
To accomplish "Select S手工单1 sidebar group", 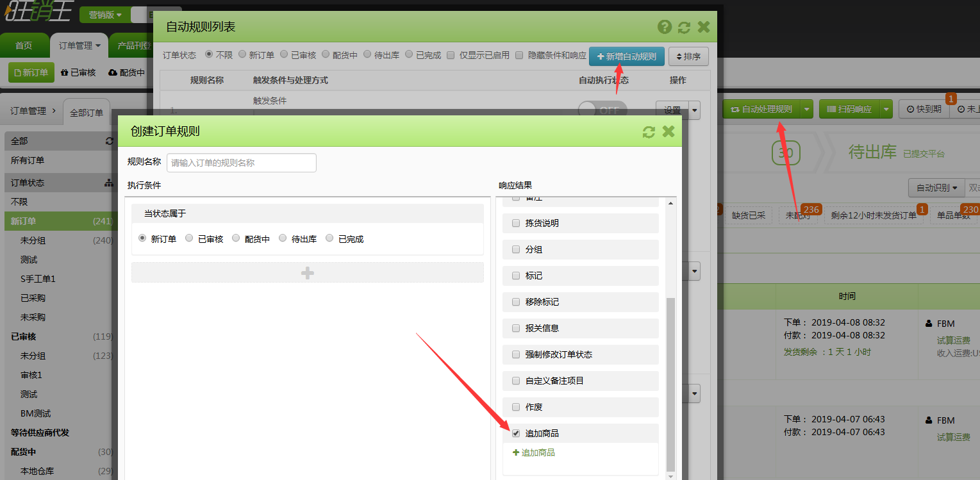I will [38, 279].
